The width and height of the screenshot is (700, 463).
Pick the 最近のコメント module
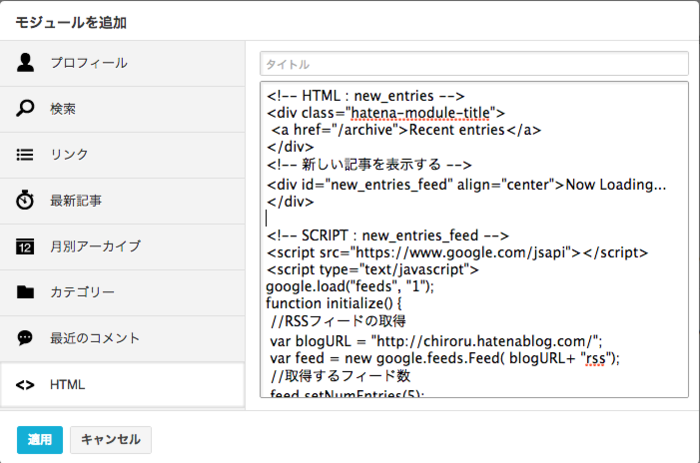pos(95,338)
